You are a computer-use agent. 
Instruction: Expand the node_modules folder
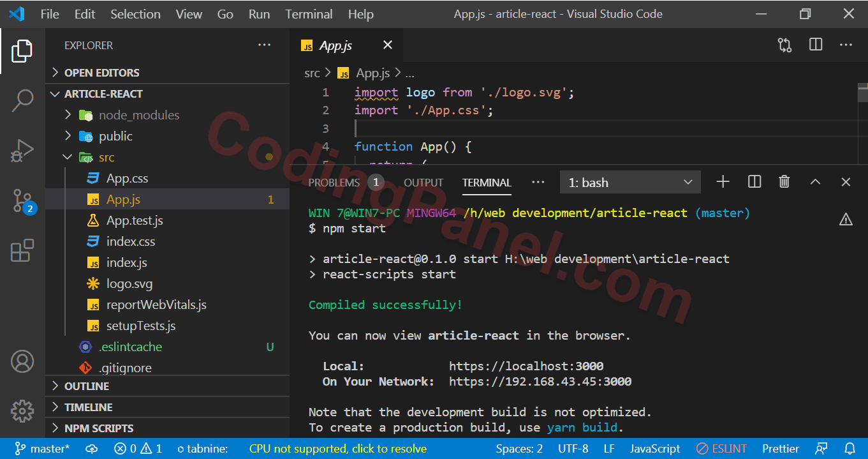tap(138, 115)
